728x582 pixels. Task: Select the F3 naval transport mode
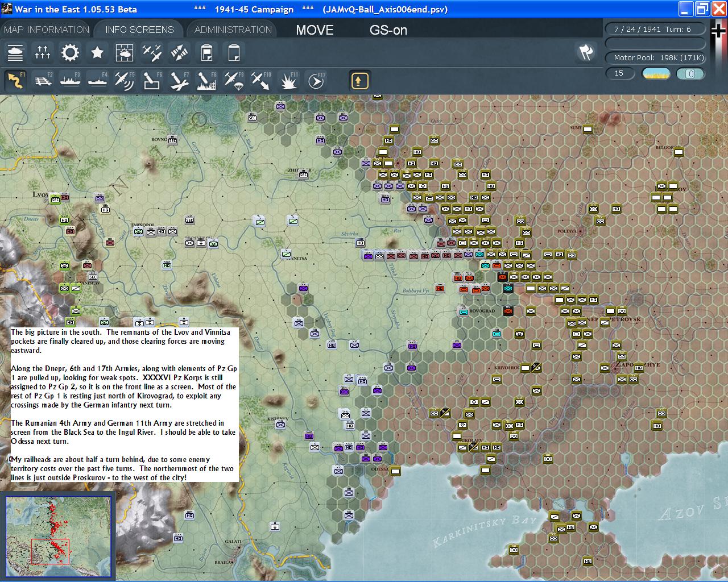coord(70,81)
